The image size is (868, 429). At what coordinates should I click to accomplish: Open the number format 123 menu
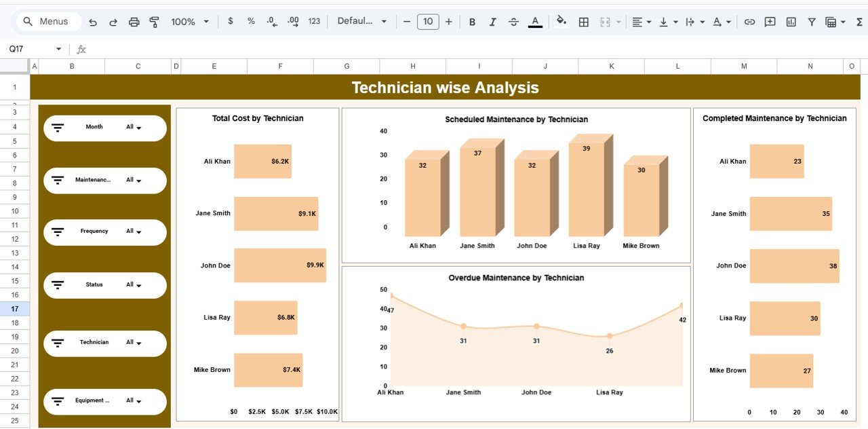pos(314,22)
